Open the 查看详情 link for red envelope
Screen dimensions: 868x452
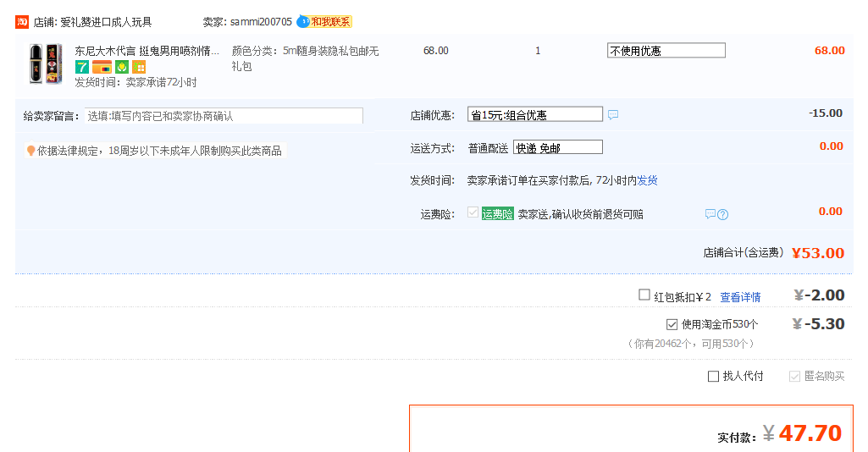pyautogui.click(x=740, y=297)
